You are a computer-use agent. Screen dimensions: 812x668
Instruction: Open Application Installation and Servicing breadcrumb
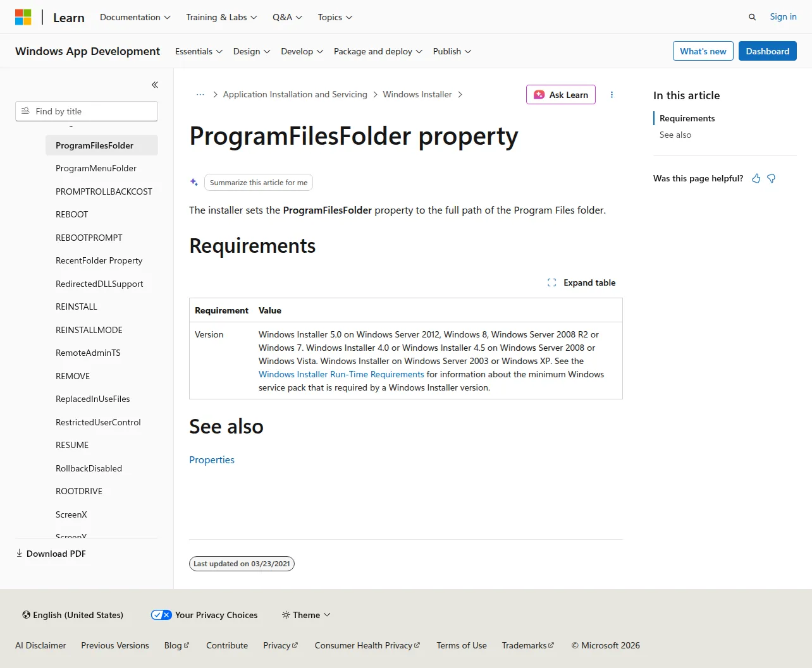point(295,94)
